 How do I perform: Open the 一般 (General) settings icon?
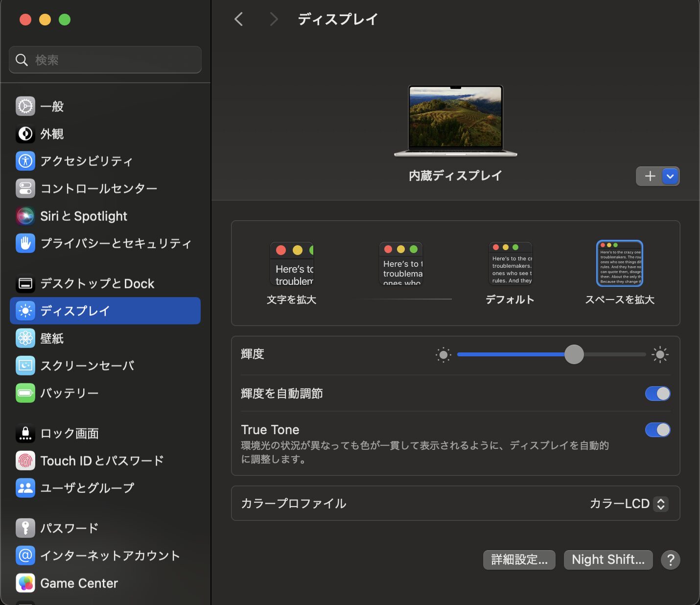[25, 106]
